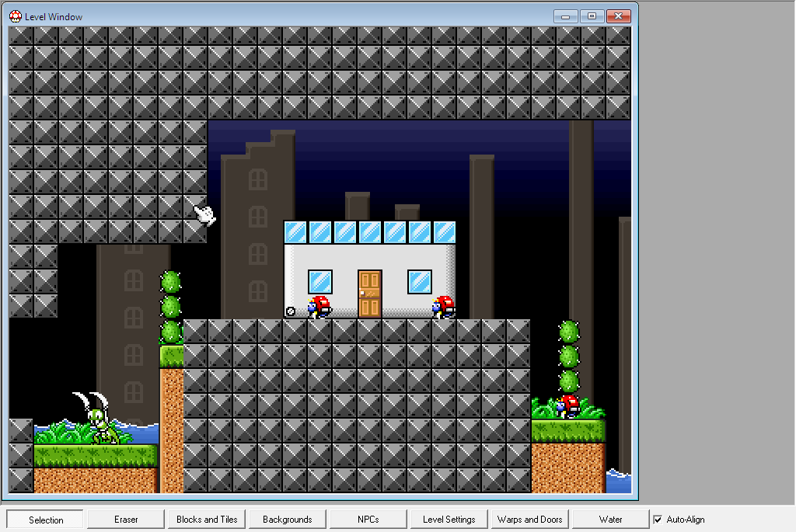Open the Backgrounds panel

(x=288, y=520)
